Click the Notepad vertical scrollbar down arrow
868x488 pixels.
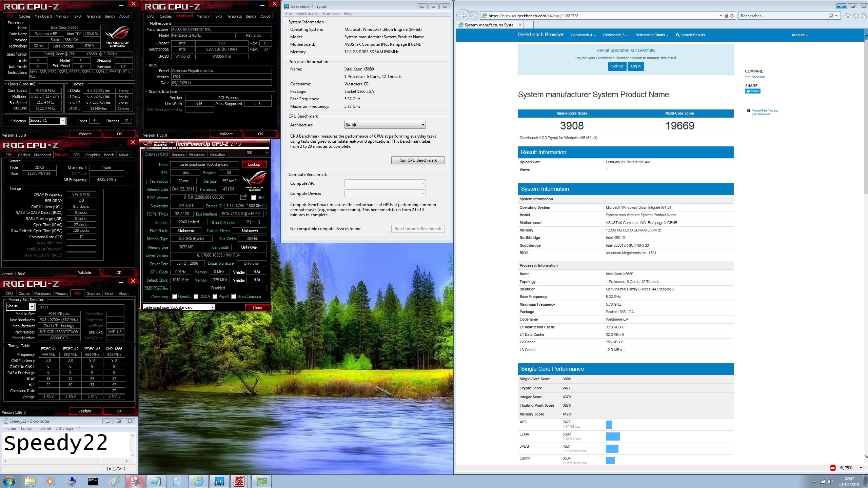[132, 455]
